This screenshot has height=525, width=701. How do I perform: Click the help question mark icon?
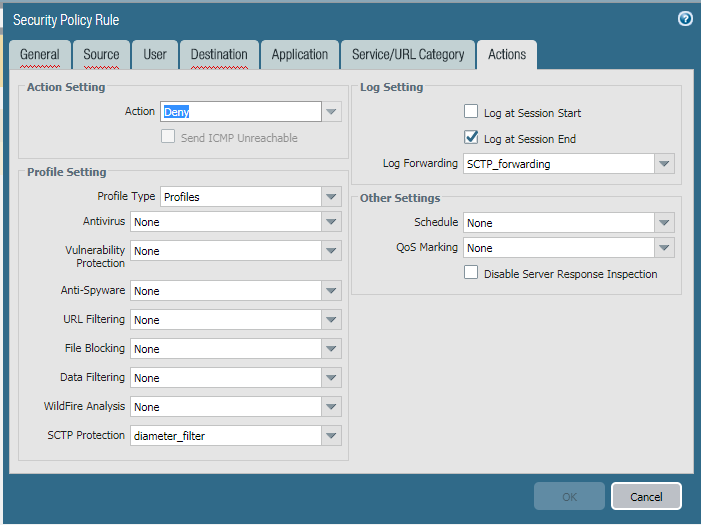coord(685,19)
